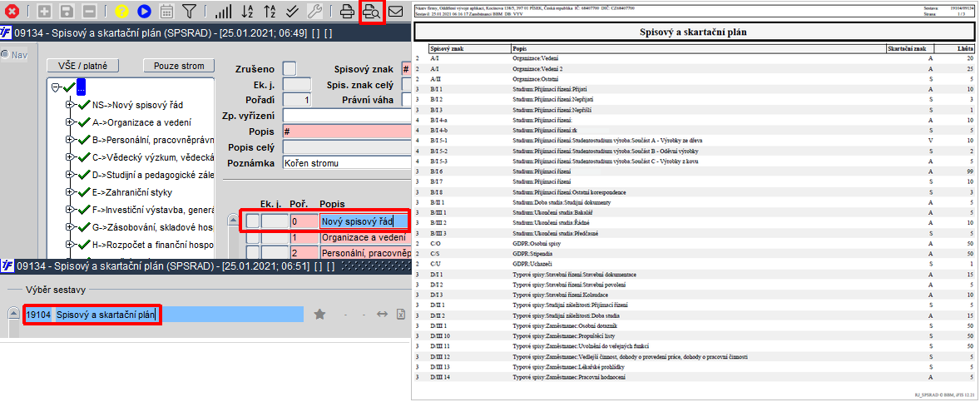Click the signal bars chart icon

click(222, 11)
